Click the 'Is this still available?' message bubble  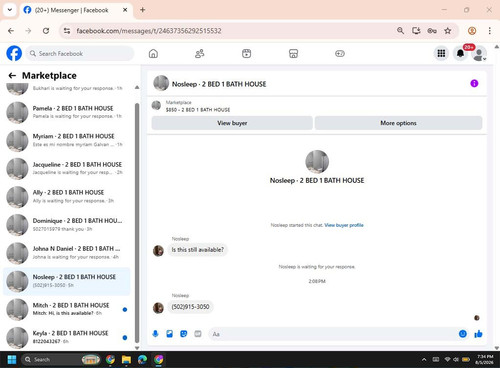198,250
